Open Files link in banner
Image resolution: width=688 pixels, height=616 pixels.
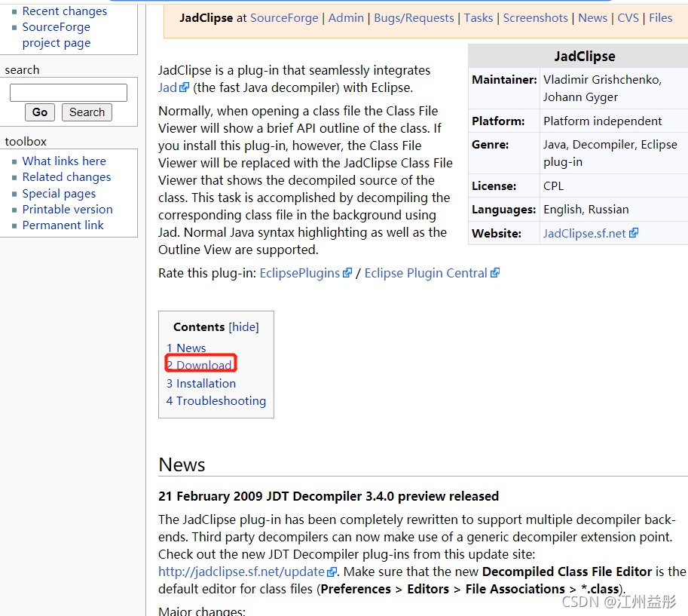pyautogui.click(x=660, y=18)
